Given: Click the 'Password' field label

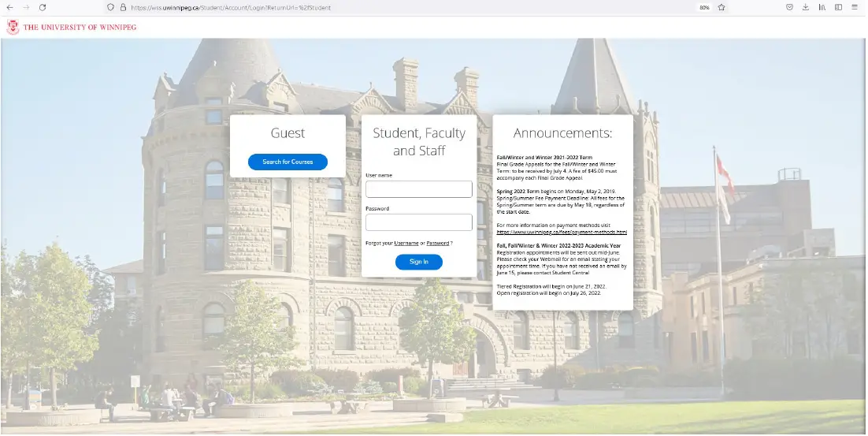Looking at the screenshot, I should [x=377, y=208].
